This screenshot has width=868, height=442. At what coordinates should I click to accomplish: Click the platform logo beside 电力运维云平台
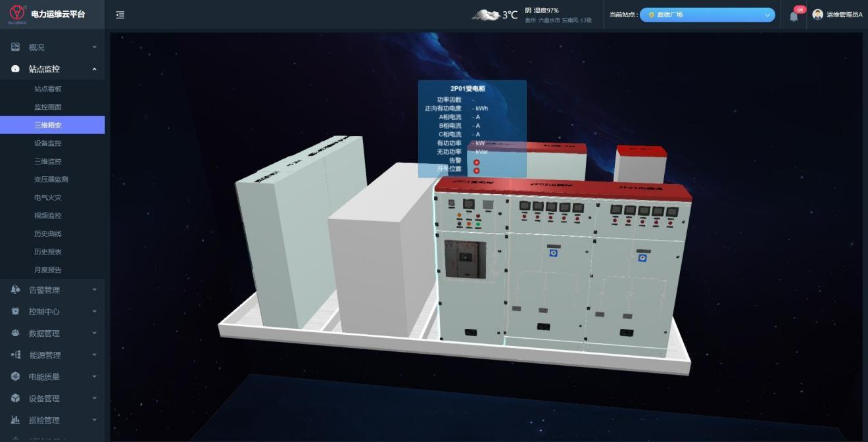click(17, 14)
